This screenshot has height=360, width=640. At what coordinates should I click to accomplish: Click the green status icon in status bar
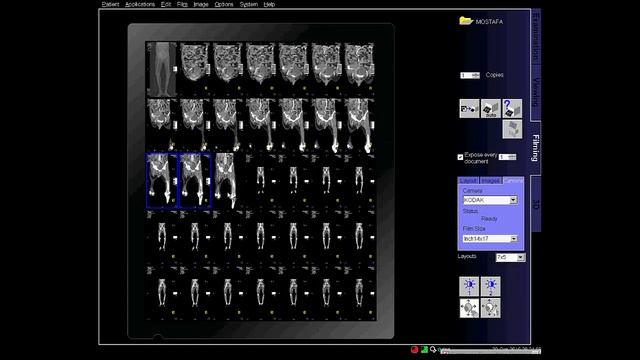pyautogui.click(x=424, y=349)
